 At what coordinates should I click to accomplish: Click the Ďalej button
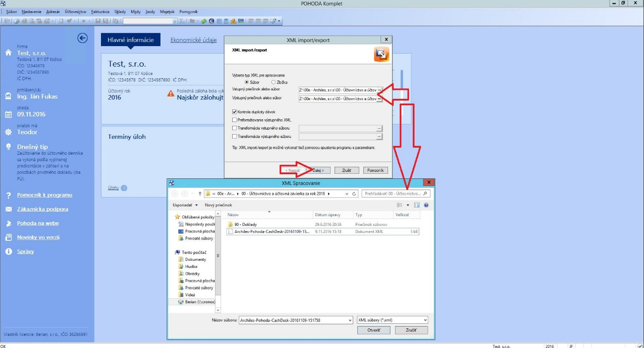tap(318, 171)
